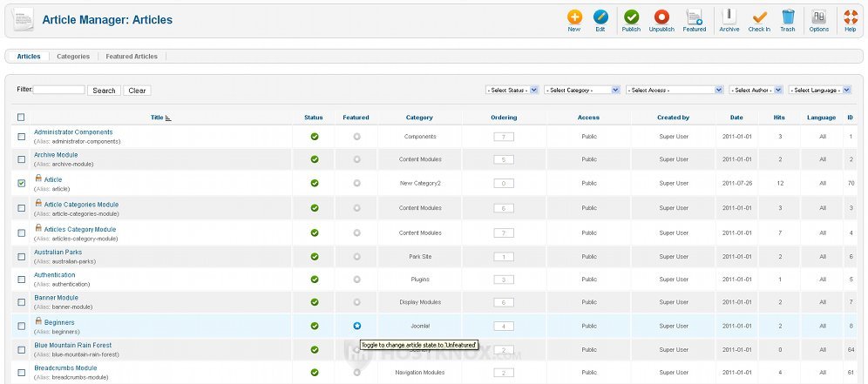This screenshot has height=384, width=868.
Task: Open the Select Category dropdown
Action: tap(582, 90)
